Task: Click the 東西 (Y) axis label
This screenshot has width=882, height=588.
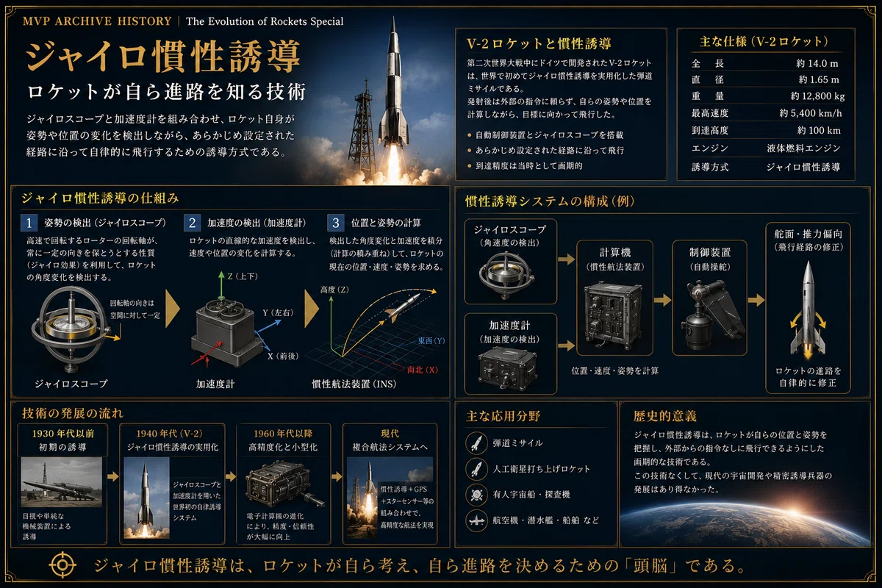Action: pos(431,340)
